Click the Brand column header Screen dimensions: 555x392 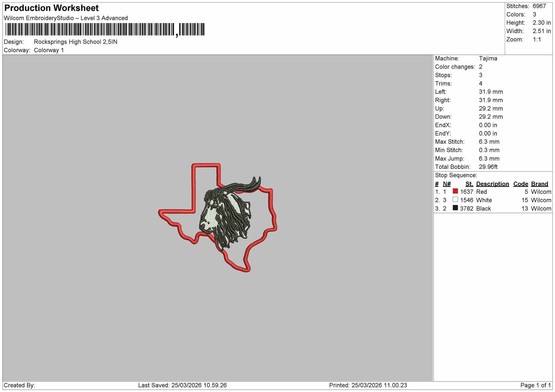pos(540,184)
